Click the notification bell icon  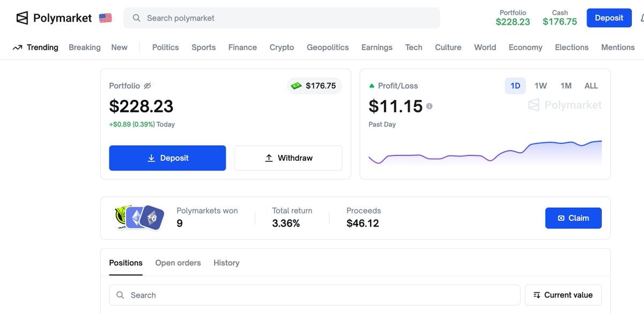[641, 18]
